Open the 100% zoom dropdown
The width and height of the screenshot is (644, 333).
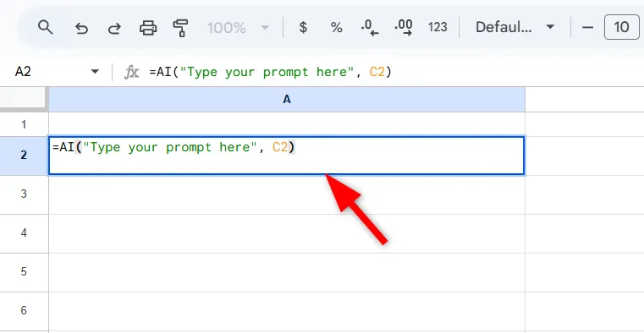pyautogui.click(x=238, y=28)
